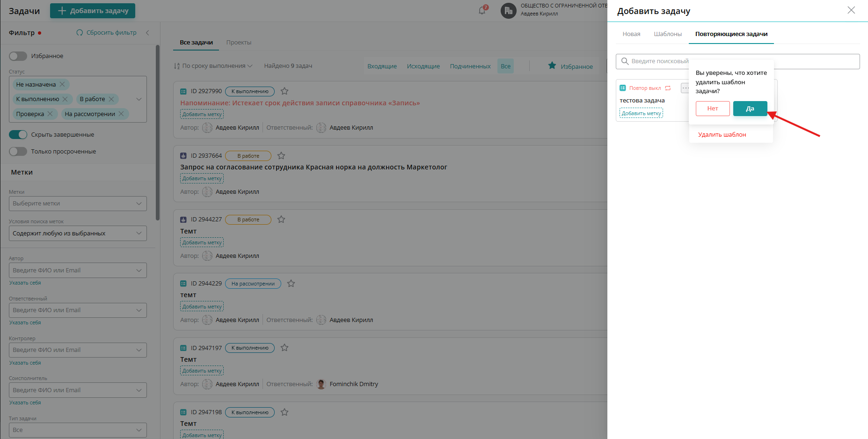Favorite task ID 2947197 via its star
868x439 pixels.
284,348
